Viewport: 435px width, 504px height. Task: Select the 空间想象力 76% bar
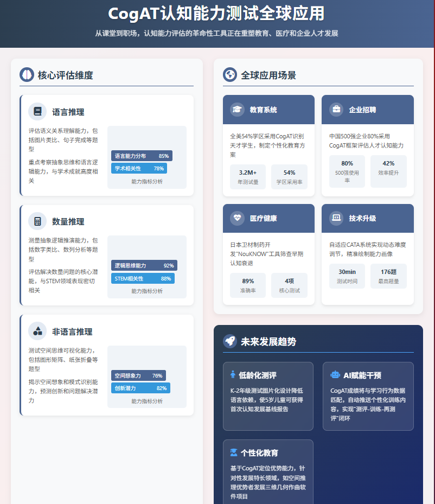tap(138, 375)
